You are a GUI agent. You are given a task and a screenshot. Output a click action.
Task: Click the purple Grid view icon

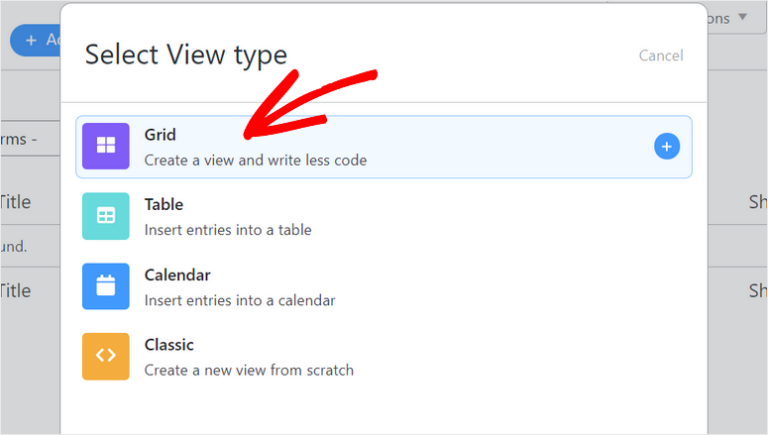tap(106, 146)
